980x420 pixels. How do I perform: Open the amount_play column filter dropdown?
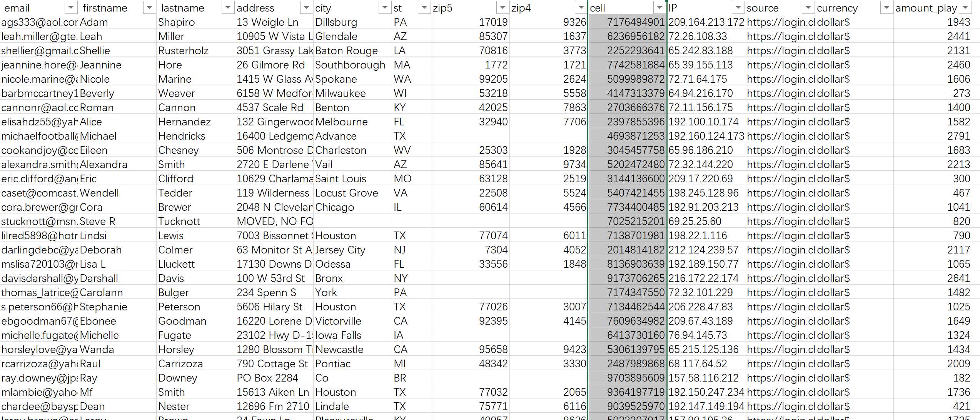(x=965, y=8)
